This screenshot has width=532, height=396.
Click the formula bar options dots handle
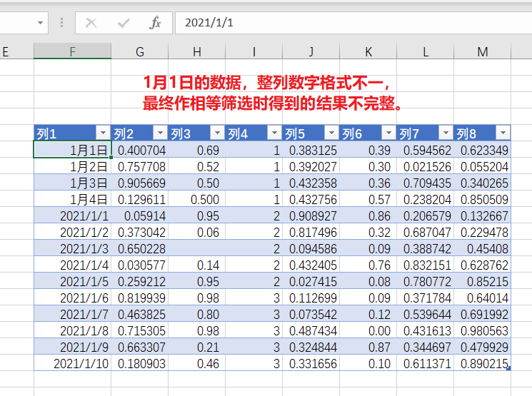(61, 22)
